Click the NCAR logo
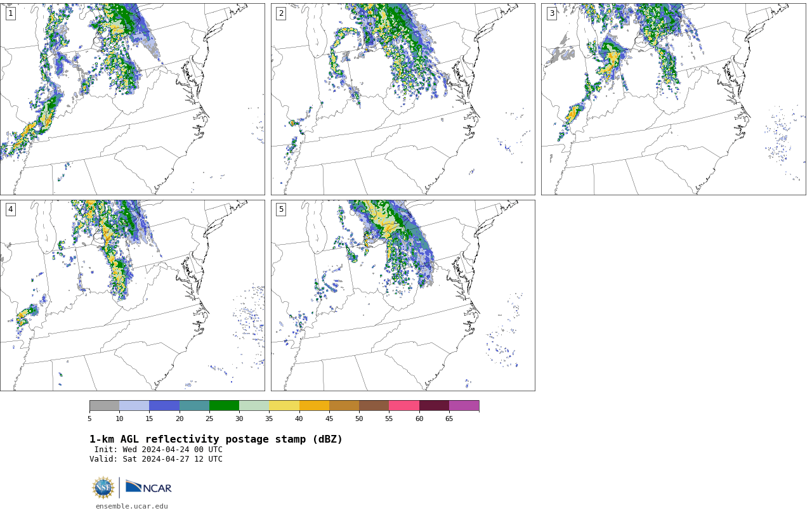This screenshot has width=812, height=513. (148, 487)
